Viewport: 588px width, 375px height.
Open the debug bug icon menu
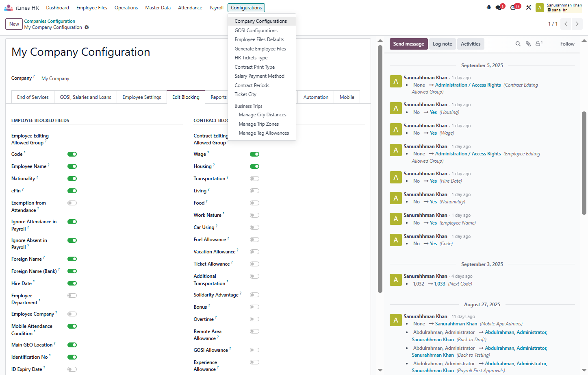pyautogui.click(x=489, y=7)
